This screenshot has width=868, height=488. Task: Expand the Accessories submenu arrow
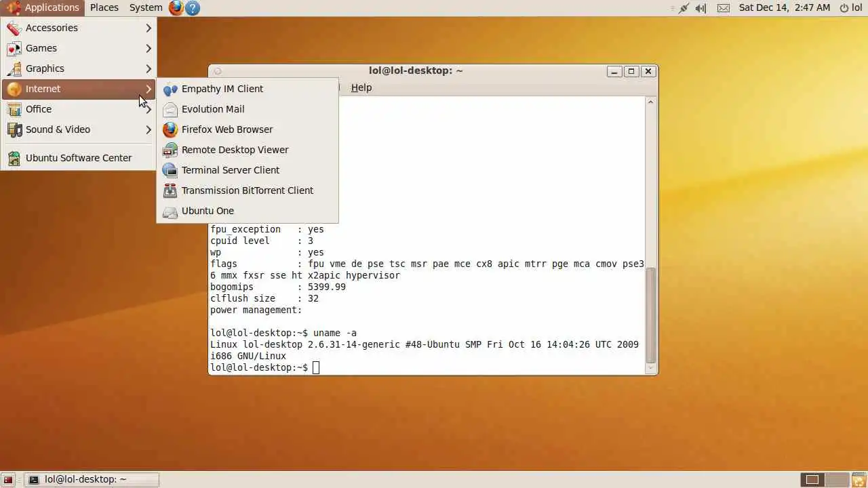click(x=149, y=28)
